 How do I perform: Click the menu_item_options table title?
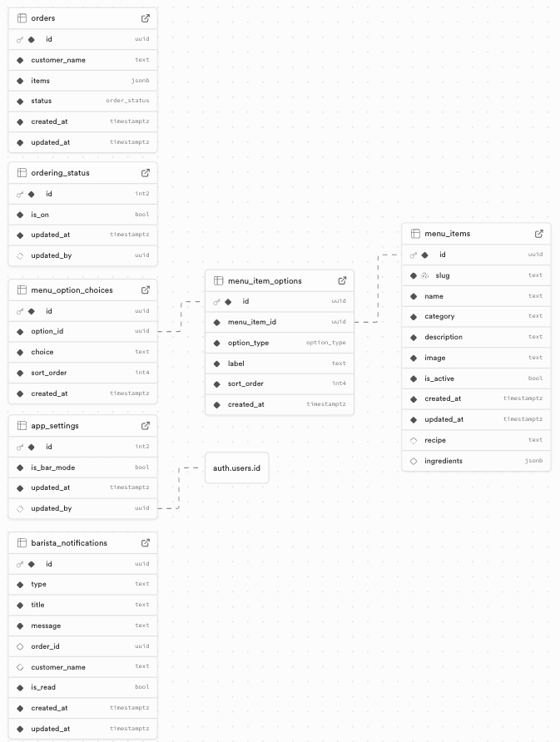265,281
